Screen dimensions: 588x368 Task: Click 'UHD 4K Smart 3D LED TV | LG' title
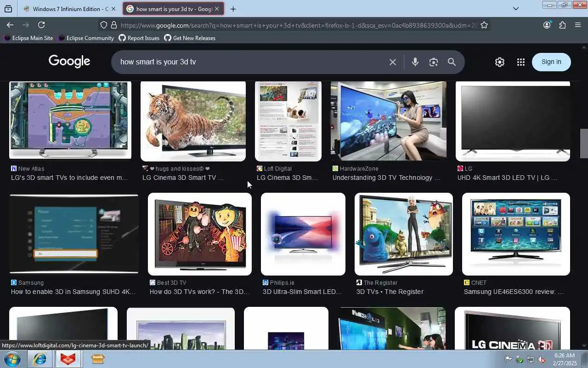click(508, 178)
